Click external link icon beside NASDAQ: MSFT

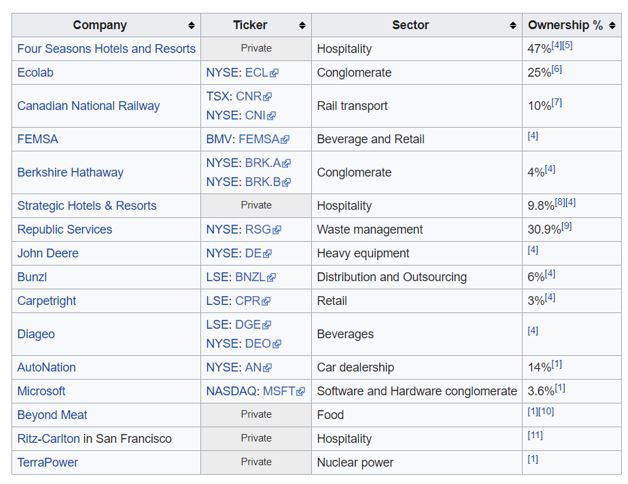pos(300,392)
